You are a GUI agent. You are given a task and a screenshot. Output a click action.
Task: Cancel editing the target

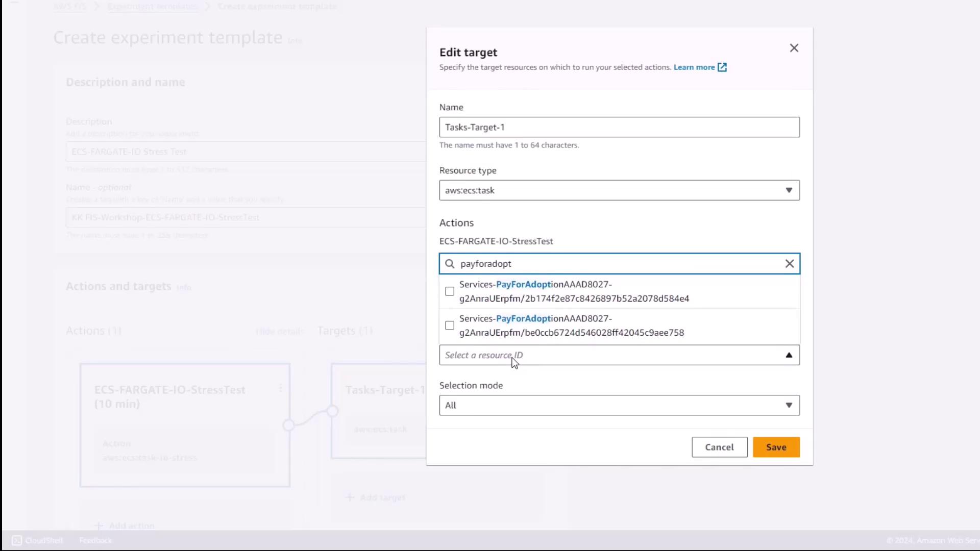point(719,447)
